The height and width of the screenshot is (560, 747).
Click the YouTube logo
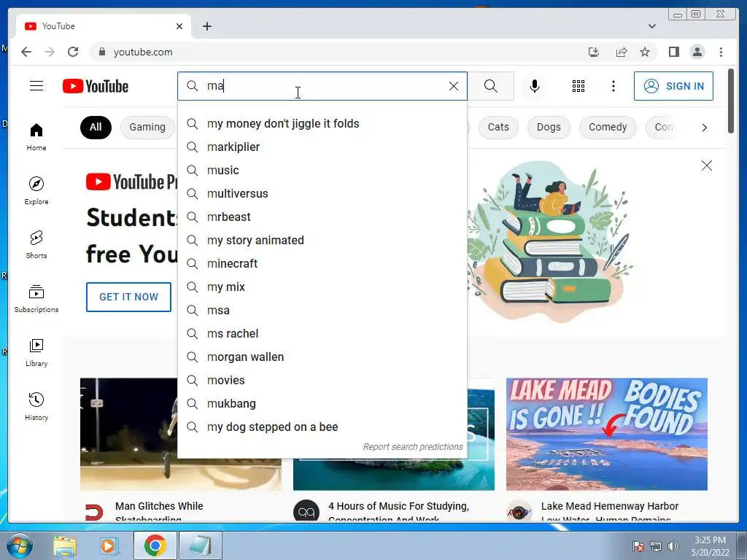coord(96,86)
